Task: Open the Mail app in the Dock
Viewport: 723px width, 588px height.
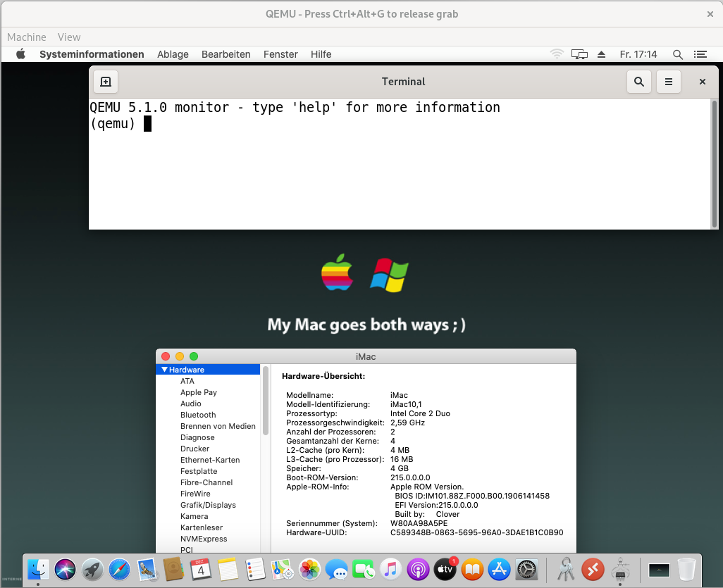Action: (x=147, y=570)
